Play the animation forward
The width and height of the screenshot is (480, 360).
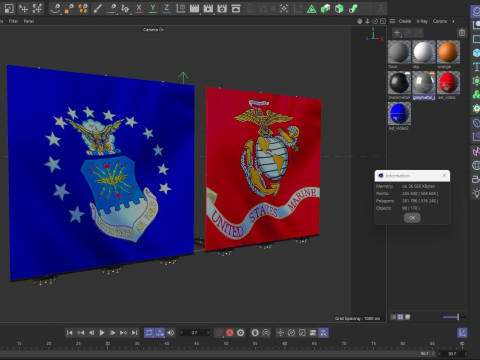click(x=102, y=333)
